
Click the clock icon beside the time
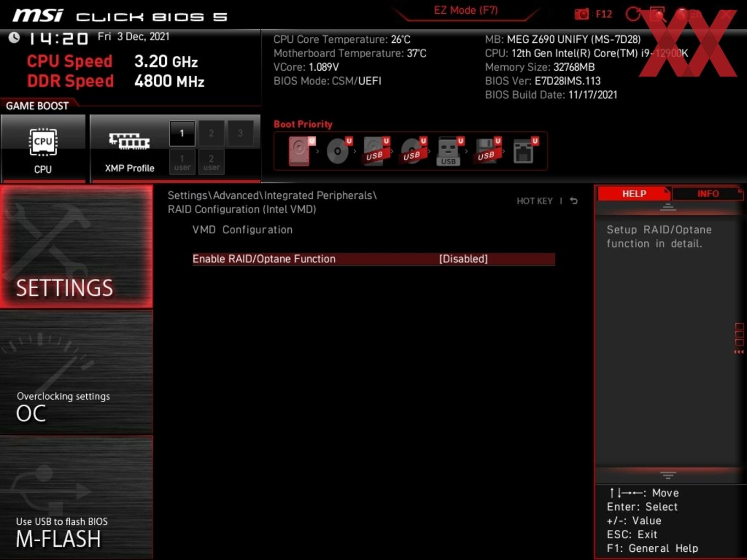pos(14,37)
